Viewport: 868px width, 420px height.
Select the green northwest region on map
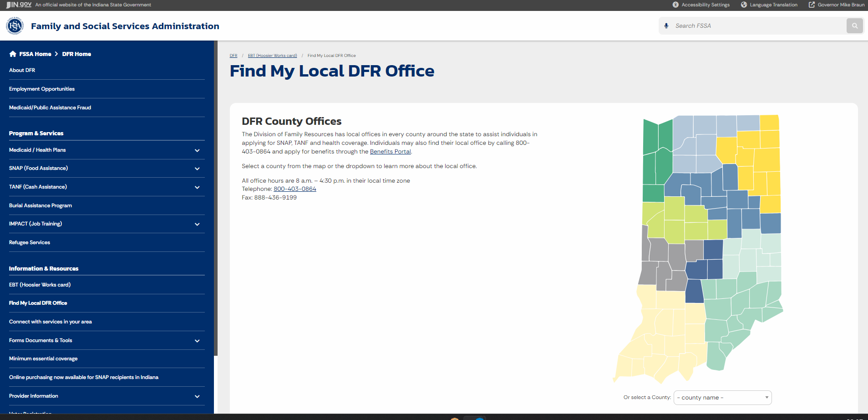(x=658, y=159)
